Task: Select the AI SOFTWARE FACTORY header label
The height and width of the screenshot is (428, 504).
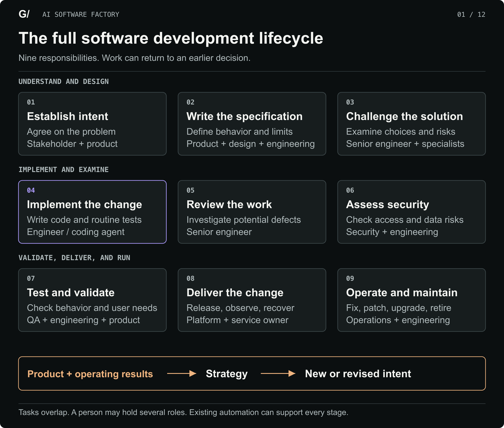Action: pos(81,14)
